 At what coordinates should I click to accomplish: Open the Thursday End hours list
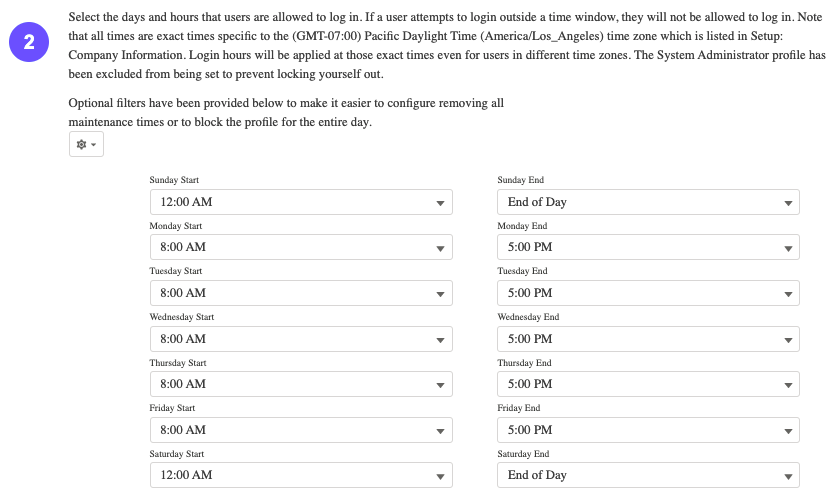click(x=648, y=384)
